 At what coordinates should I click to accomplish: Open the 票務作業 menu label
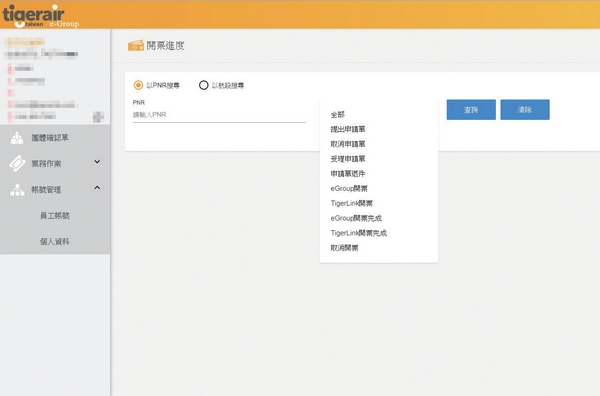tap(46, 164)
